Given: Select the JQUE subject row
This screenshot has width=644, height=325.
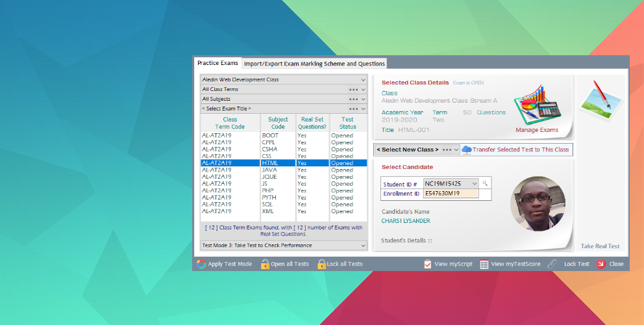Looking at the screenshot, I should pyautogui.click(x=284, y=177).
